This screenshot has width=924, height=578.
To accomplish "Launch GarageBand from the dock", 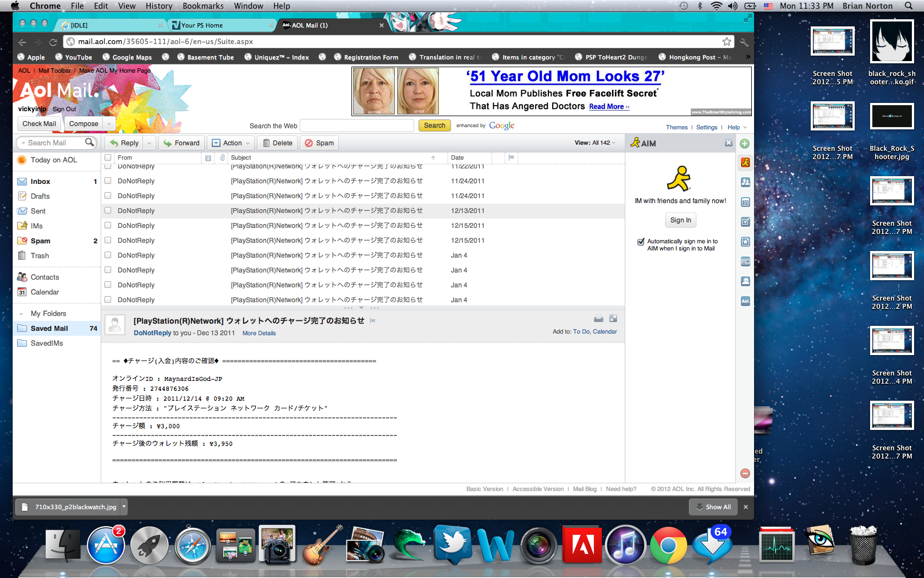I will 322,545.
